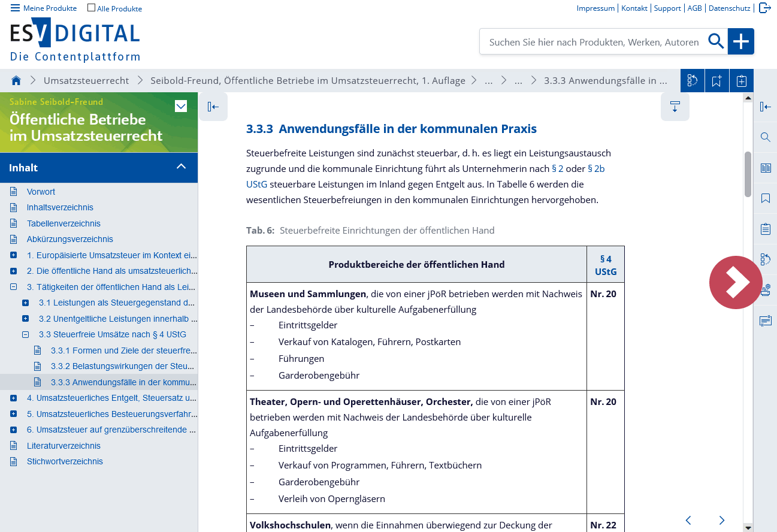The width and height of the screenshot is (777, 532).
Task: Click the ESV Digital logo
Action: click(x=75, y=41)
